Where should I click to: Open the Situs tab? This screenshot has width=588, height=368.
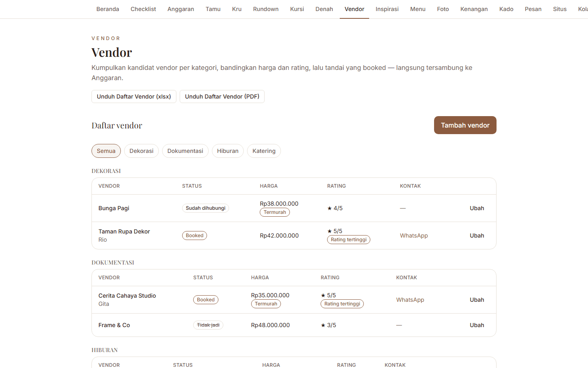(560, 9)
